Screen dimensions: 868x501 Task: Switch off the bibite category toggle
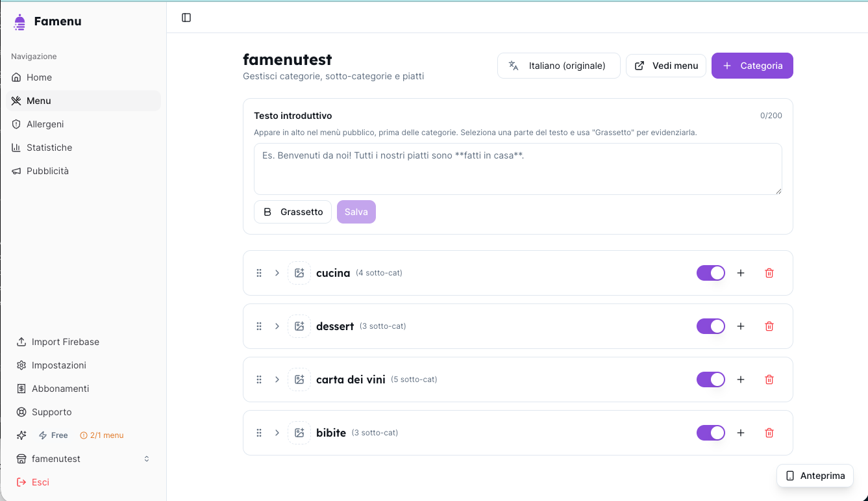coord(711,433)
